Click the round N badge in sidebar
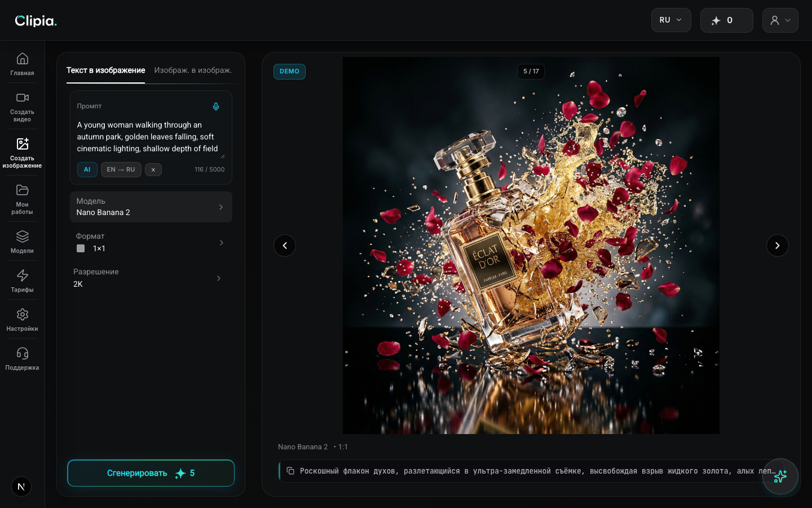812x508 pixels. [x=21, y=487]
